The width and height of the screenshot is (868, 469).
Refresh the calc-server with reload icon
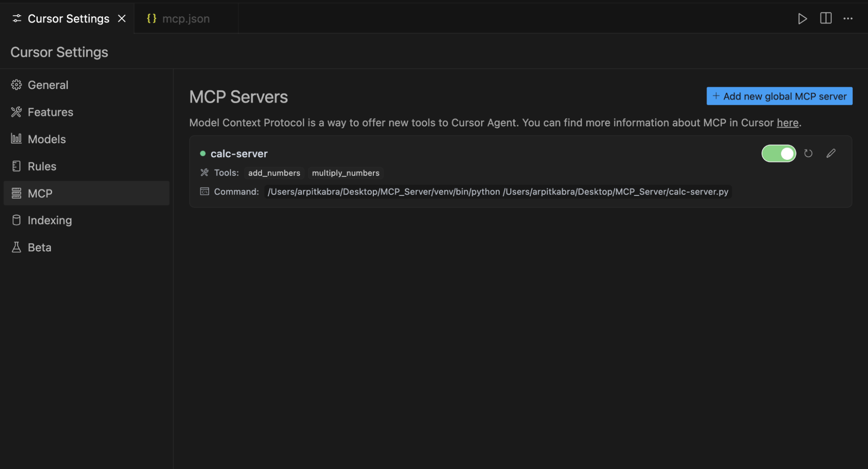[x=808, y=153]
